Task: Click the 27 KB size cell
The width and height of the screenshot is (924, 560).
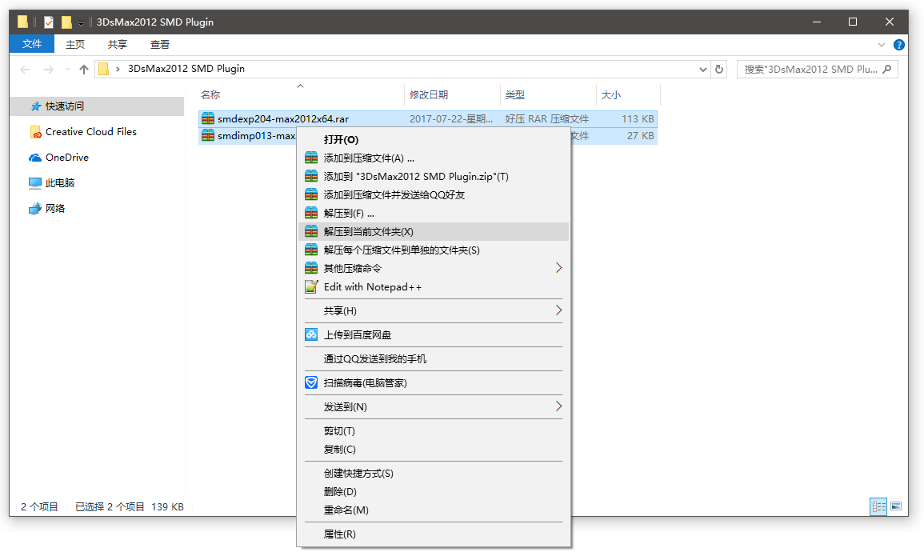Action: pyautogui.click(x=641, y=135)
